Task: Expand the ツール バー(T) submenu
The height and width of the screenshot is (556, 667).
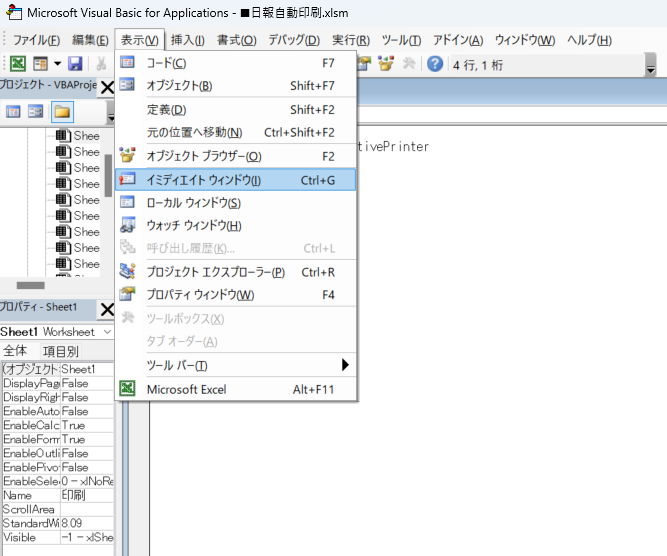Action: (x=236, y=365)
